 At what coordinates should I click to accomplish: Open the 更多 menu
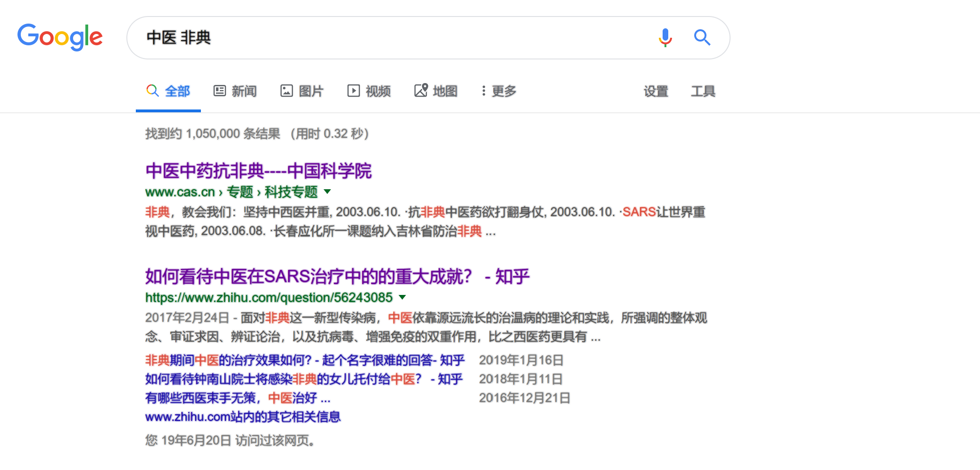(499, 91)
